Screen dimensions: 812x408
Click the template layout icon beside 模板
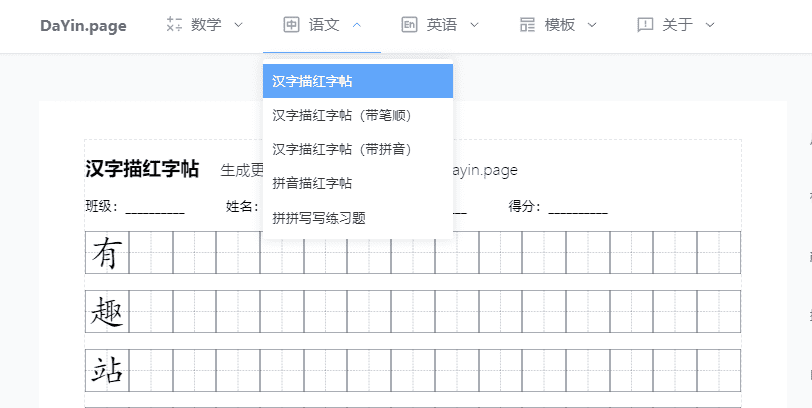click(x=527, y=24)
